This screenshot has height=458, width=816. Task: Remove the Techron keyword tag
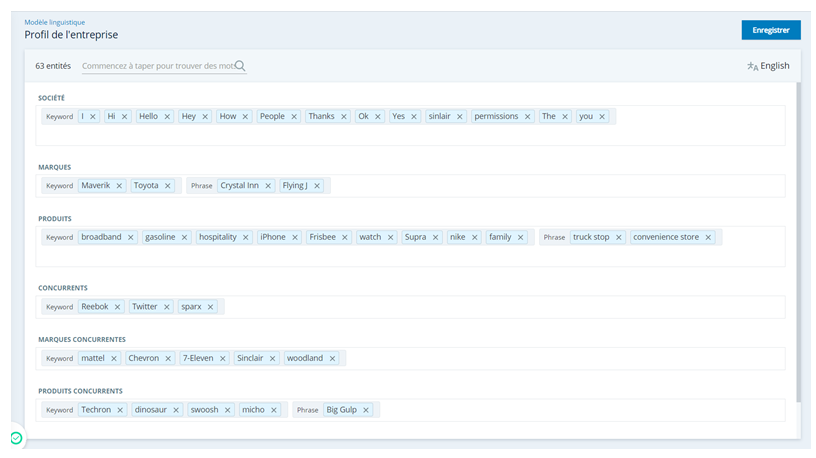(120, 410)
